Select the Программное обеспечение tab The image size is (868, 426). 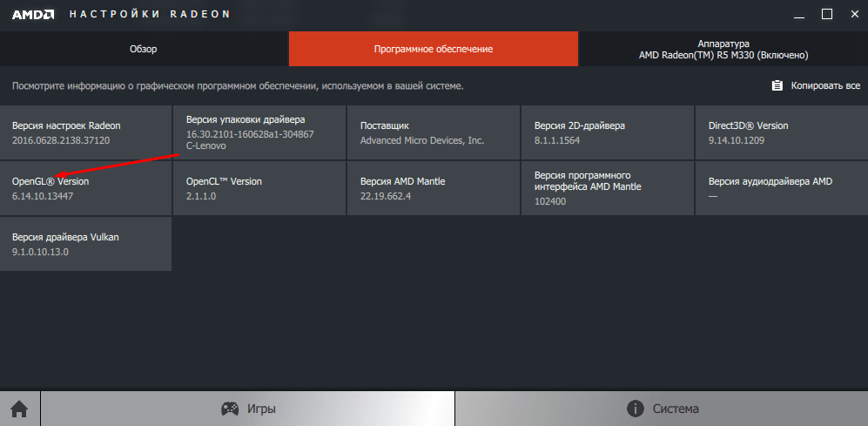(x=434, y=49)
